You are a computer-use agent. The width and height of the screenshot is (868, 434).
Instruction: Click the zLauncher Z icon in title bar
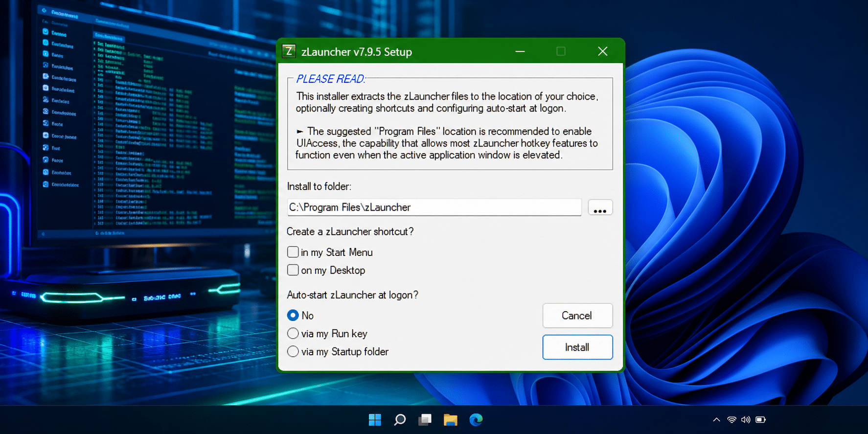[289, 51]
